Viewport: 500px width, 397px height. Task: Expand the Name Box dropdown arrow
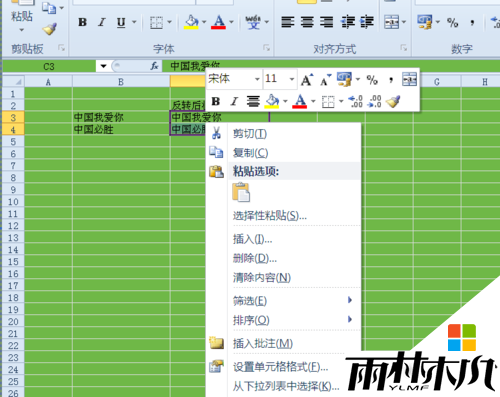point(103,66)
